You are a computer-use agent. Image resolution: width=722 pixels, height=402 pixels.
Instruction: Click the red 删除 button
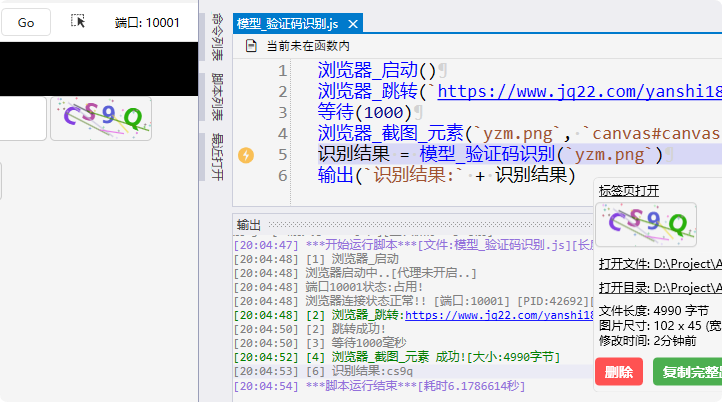[618, 372]
